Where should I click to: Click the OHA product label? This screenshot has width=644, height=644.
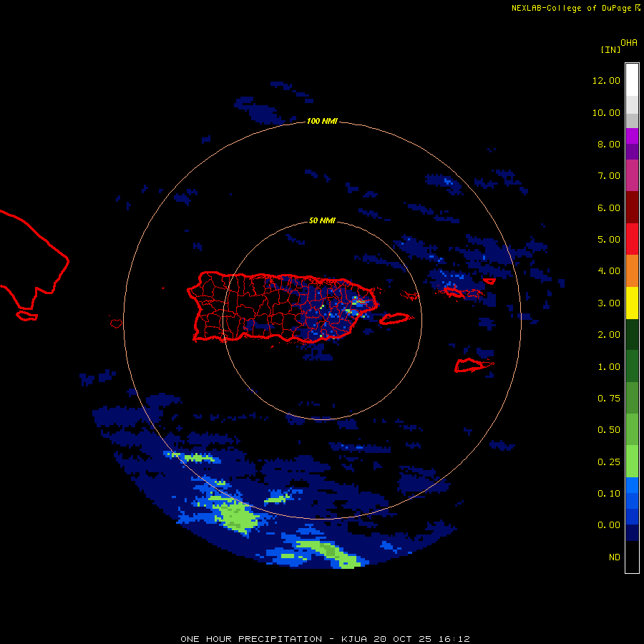[629, 43]
